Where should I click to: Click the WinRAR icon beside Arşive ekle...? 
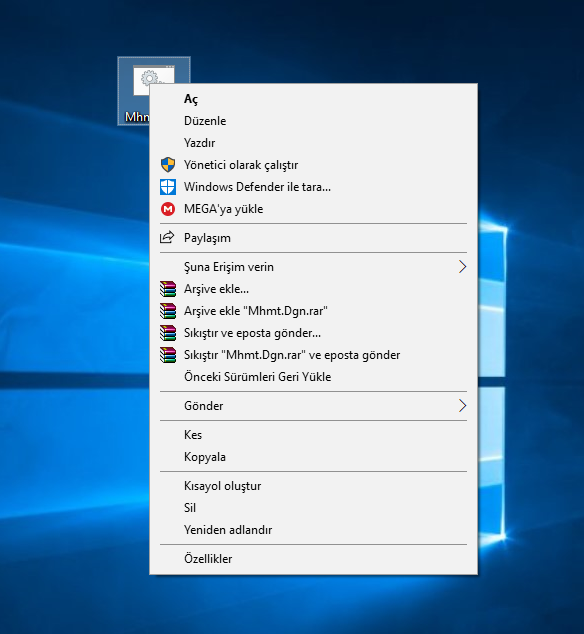tap(168, 289)
